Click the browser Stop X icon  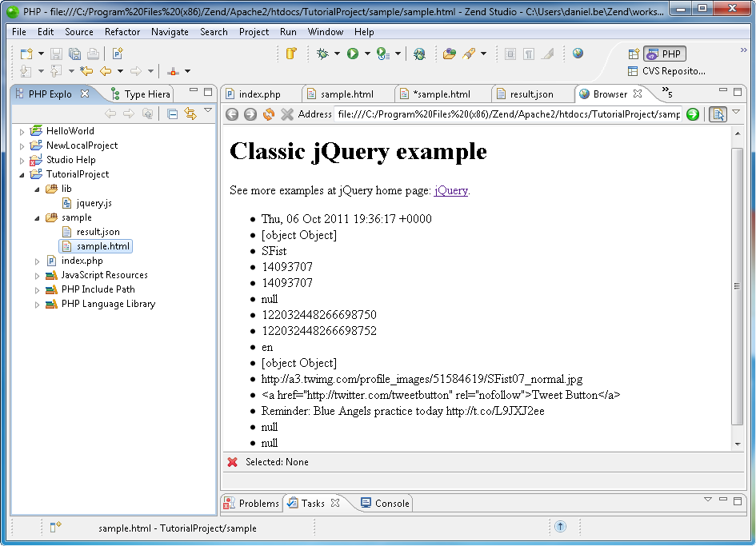[x=287, y=114]
